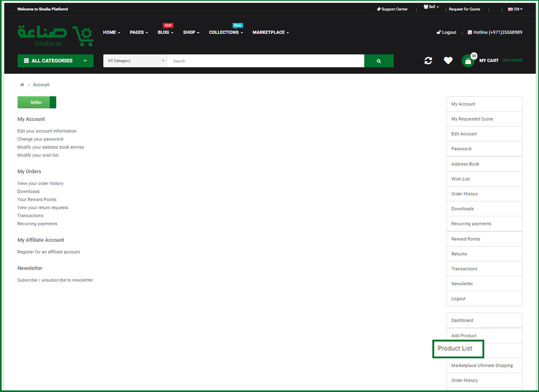The height and width of the screenshot is (392, 539).
Task: Open the All Category combo box
Action: (x=135, y=60)
